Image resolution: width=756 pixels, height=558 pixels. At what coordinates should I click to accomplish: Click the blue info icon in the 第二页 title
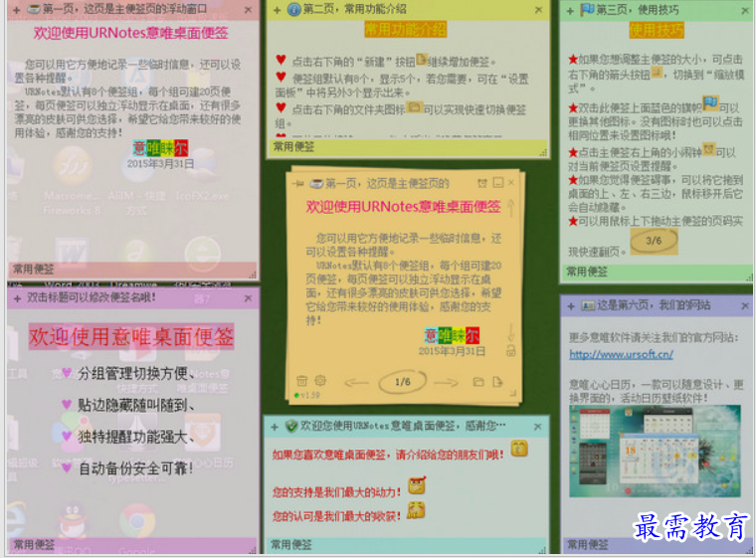point(294,10)
